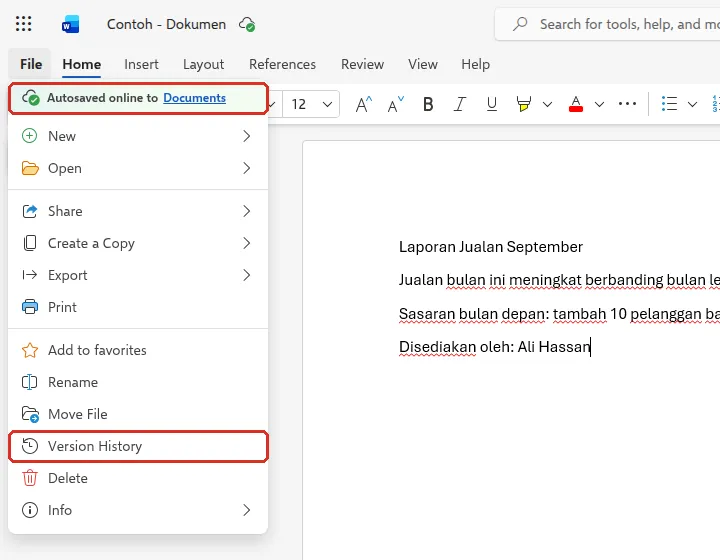Open Version History
This screenshot has width=720, height=560.
coord(138,446)
